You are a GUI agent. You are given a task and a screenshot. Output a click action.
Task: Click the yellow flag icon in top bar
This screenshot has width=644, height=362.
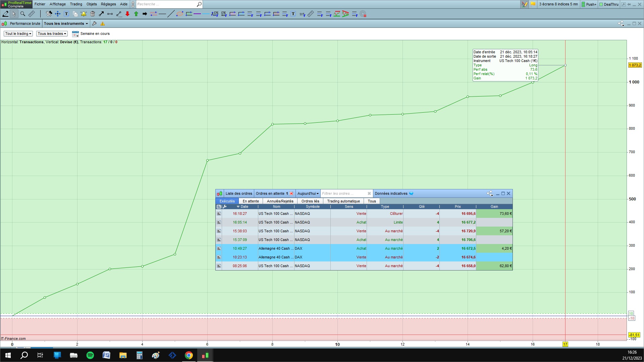(x=533, y=4)
